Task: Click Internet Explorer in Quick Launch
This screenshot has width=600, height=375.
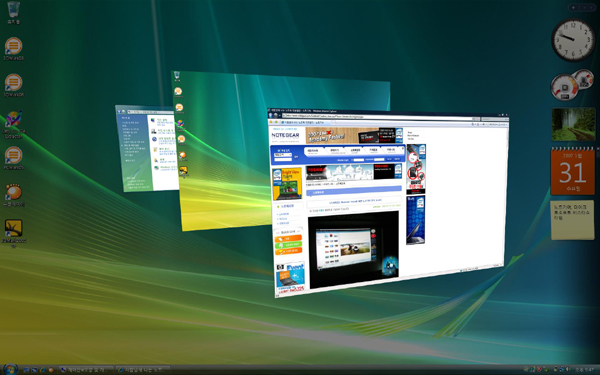Action: pyautogui.click(x=43, y=370)
